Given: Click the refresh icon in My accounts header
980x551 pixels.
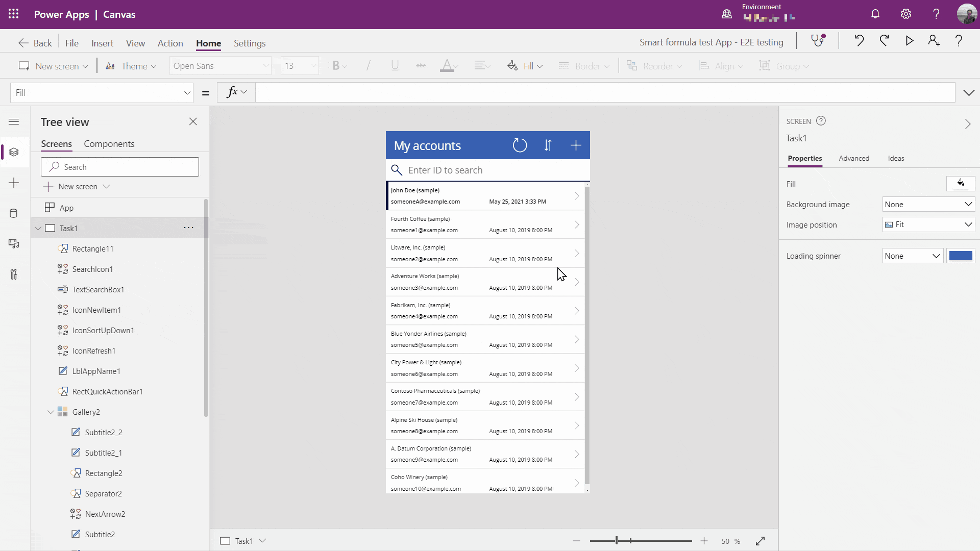Looking at the screenshot, I should 520,145.
